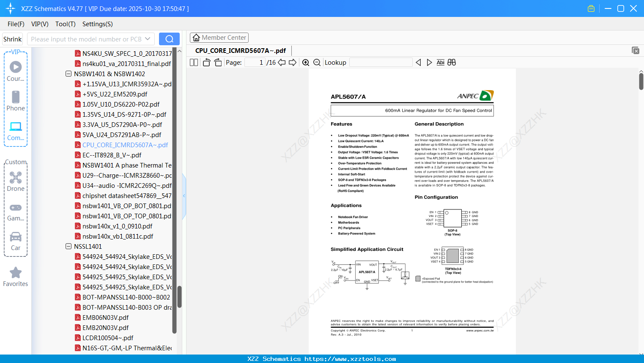Open NSBW1401 A phase Thermal file
Screen dimensions: 644x363
click(x=123, y=165)
